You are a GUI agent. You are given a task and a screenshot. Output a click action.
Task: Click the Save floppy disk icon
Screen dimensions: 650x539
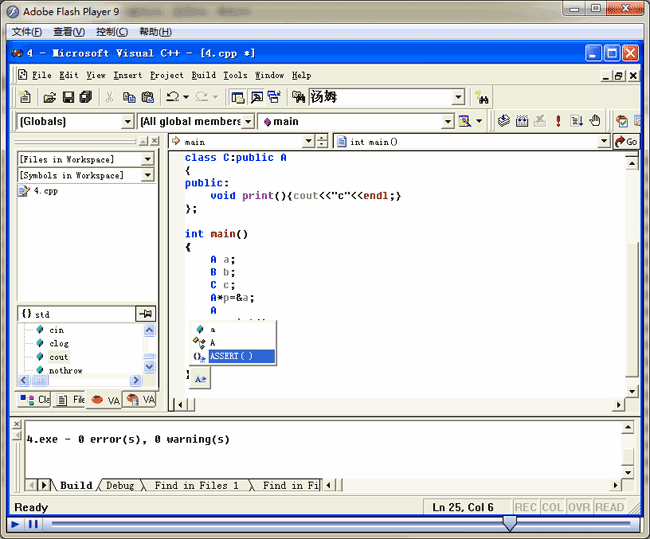[x=68, y=97]
